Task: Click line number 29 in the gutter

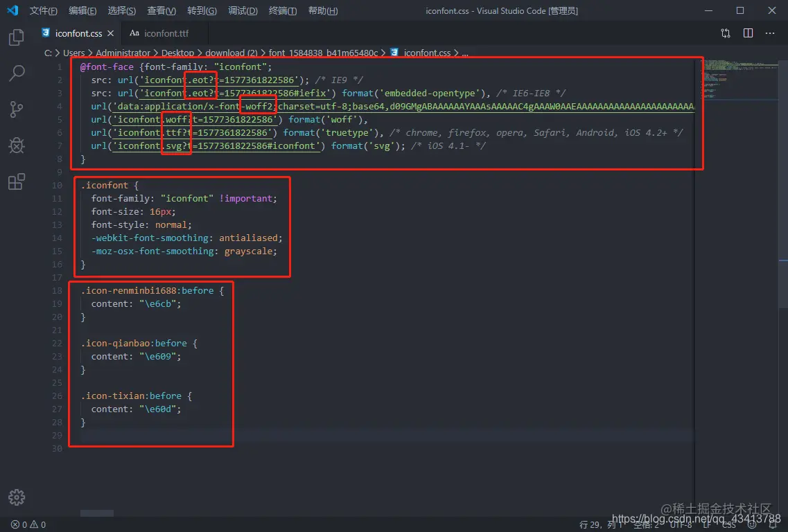Action: (x=58, y=435)
